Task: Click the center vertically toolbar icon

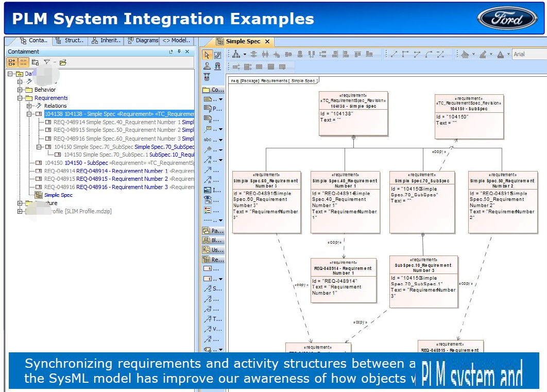Action: (300, 54)
